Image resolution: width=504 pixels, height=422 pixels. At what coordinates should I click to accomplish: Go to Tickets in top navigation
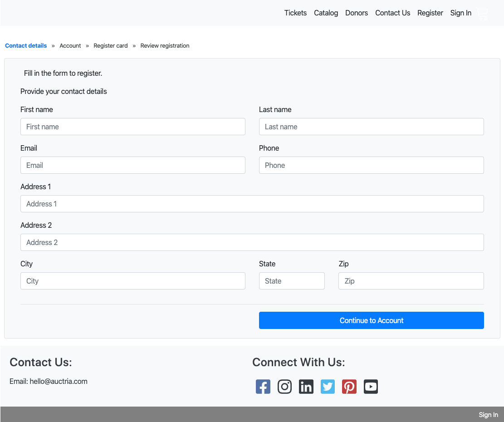(x=295, y=13)
